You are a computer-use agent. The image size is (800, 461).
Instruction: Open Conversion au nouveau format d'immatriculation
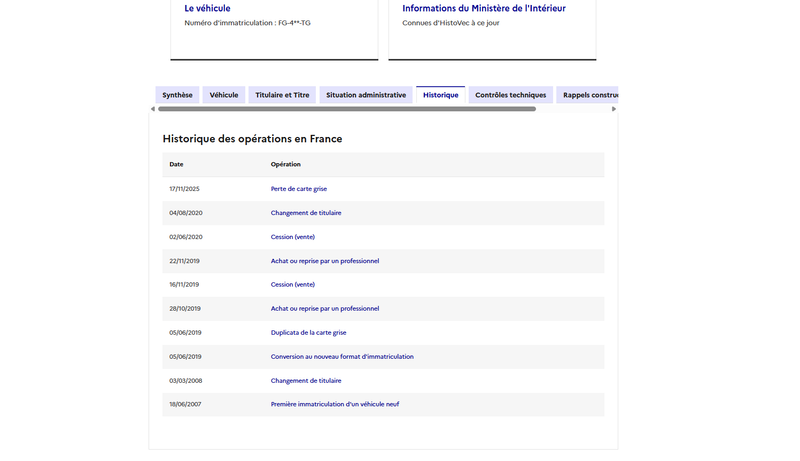[342, 356]
